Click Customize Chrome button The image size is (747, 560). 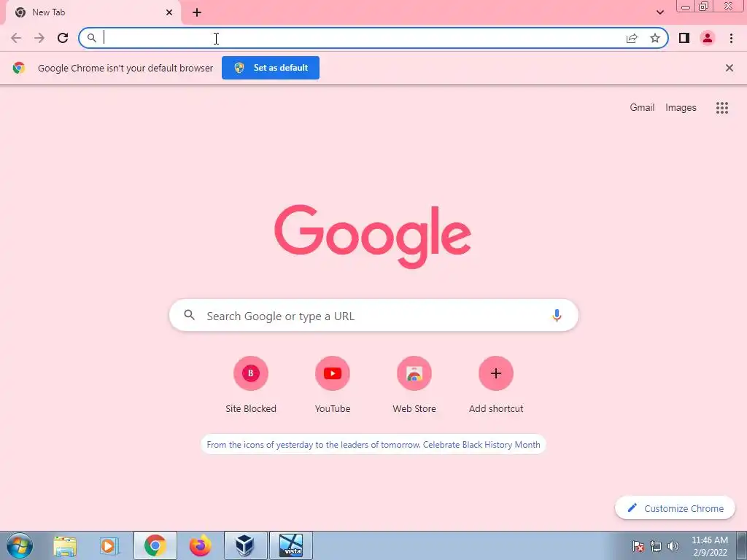click(x=675, y=508)
